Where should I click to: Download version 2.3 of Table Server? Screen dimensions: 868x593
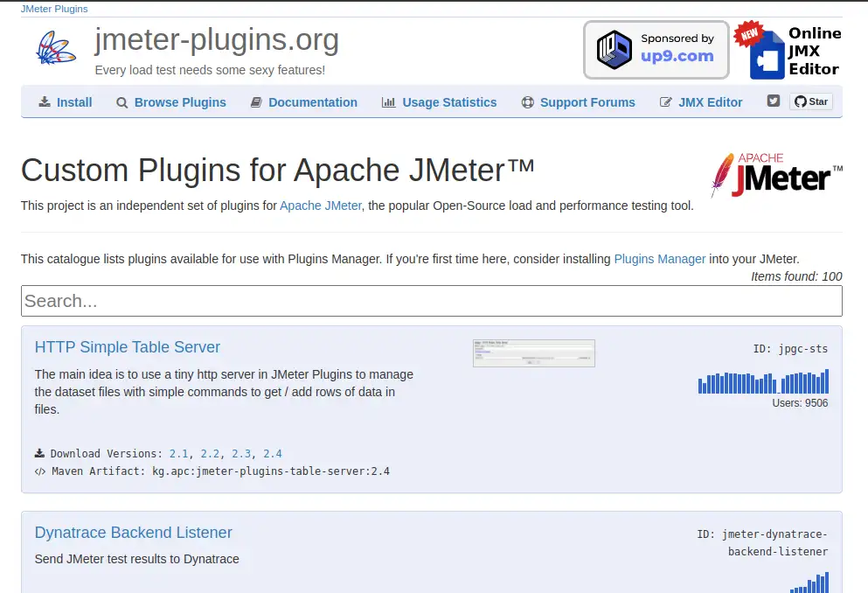[x=241, y=454]
